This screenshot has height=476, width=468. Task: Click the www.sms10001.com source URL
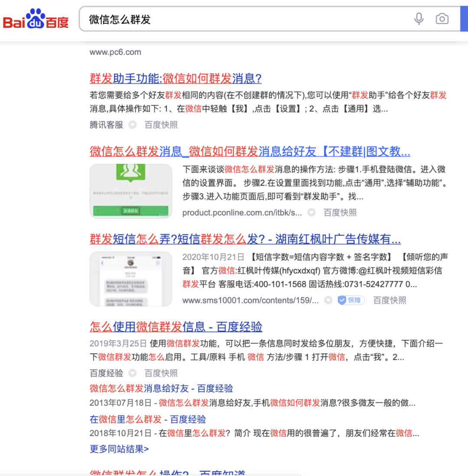[250, 300]
